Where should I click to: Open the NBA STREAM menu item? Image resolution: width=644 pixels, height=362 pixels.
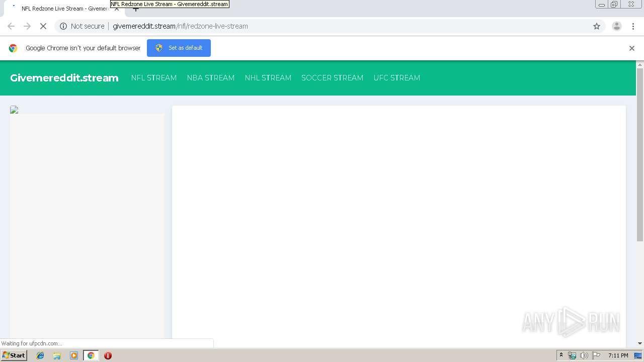[x=211, y=78]
